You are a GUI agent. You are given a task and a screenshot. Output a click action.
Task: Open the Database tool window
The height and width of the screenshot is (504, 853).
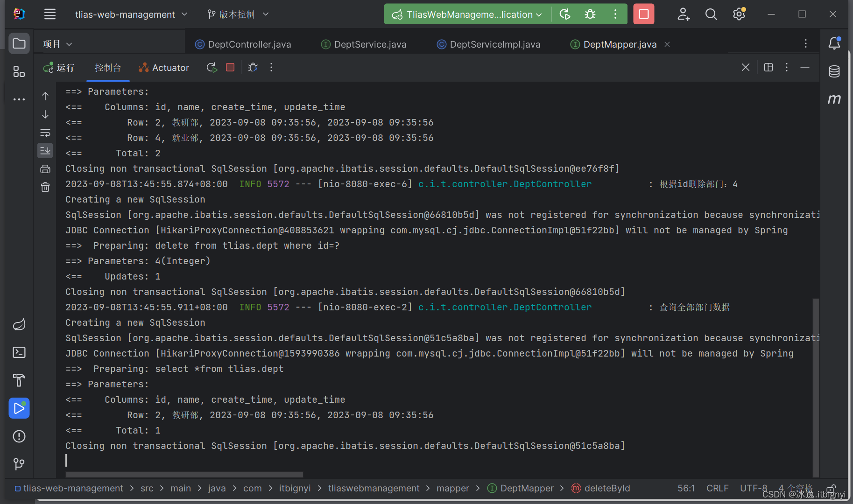834,71
